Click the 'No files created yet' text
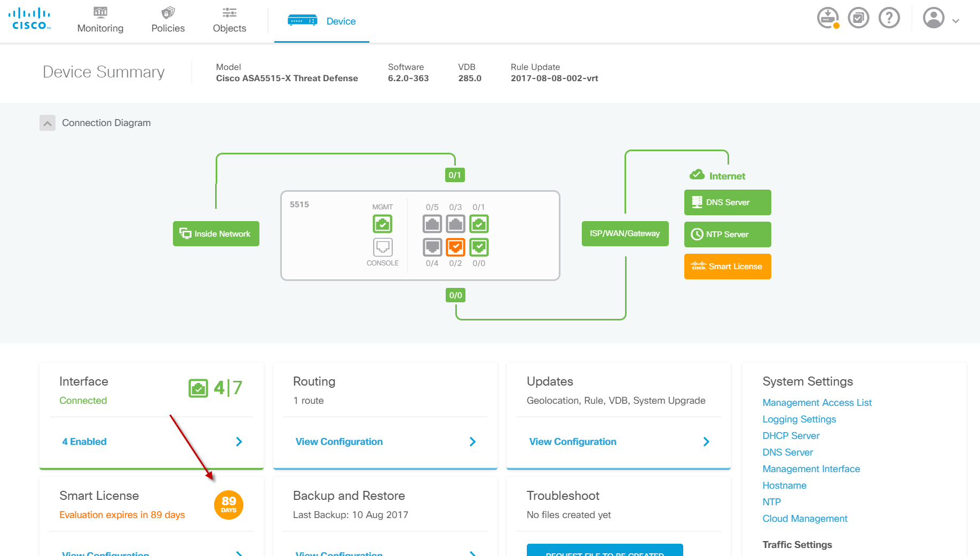Screen dimensions: 980x556 tap(568, 515)
